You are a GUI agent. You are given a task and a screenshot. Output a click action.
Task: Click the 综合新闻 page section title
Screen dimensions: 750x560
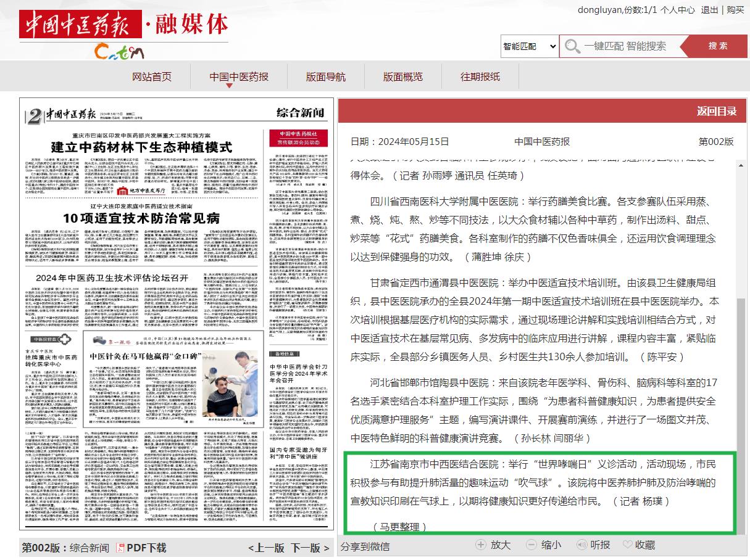point(300,113)
